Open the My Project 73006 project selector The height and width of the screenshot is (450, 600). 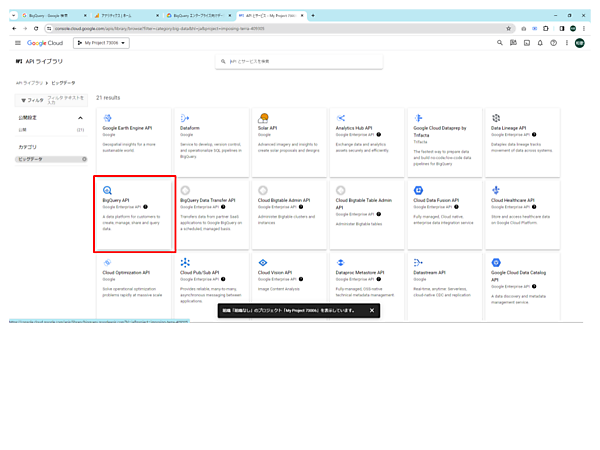click(x=101, y=43)
